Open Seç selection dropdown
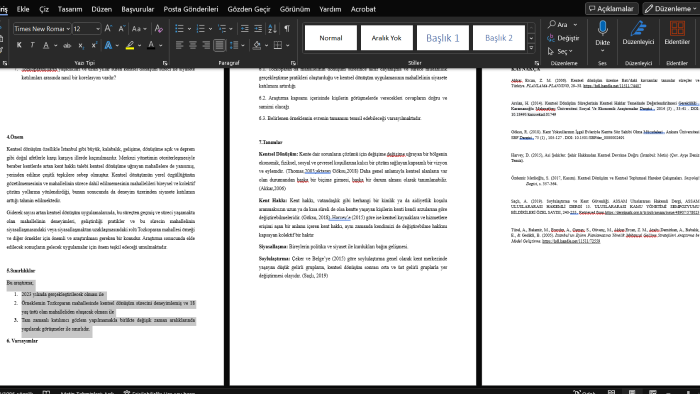The width and height of the screenshot is (700, 394). point(560,51)
